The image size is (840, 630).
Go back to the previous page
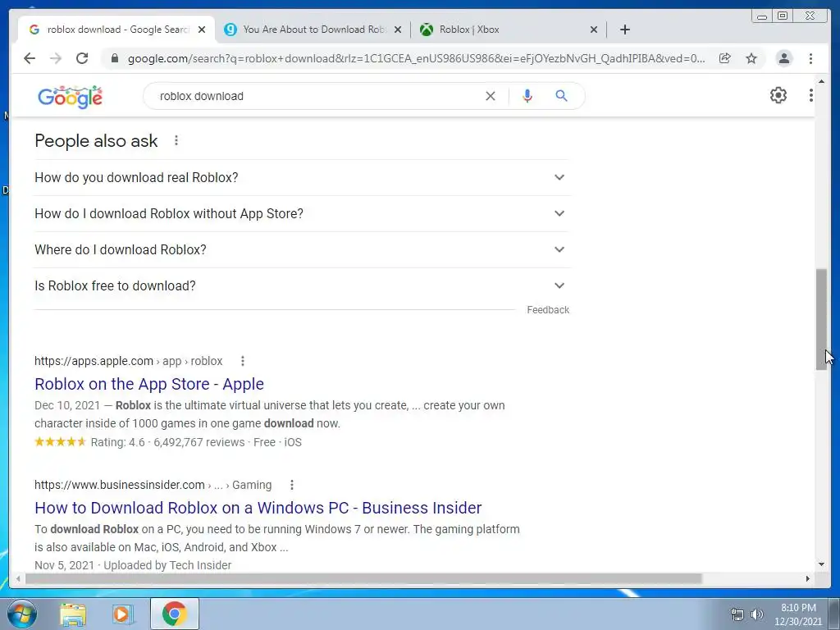pyautogui.click(x=30, y=58)
